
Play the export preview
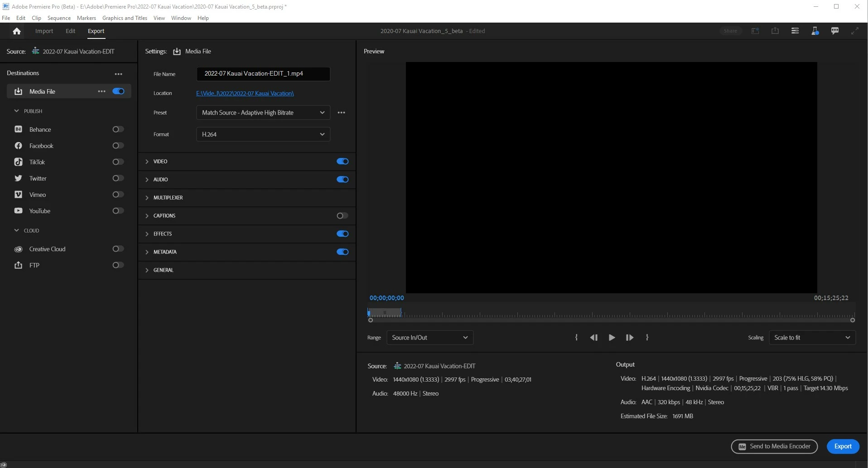coord(612,338)
